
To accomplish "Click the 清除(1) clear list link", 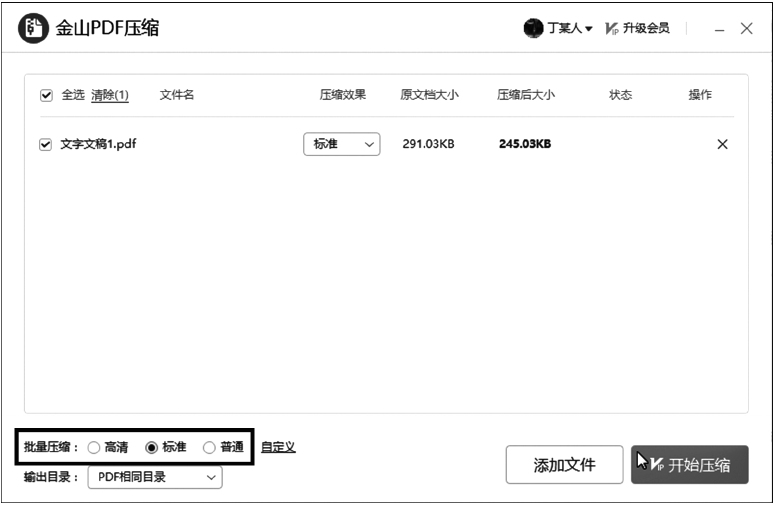I will 110,96.
